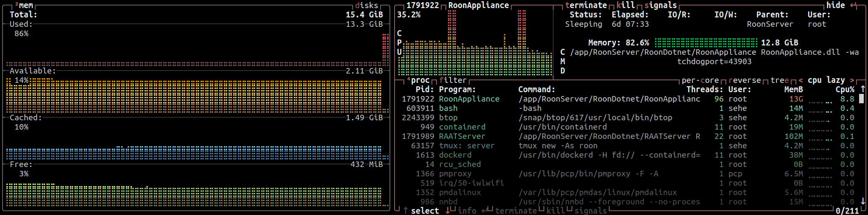
Task: Click the Command column header
Action: click(537, 90)
